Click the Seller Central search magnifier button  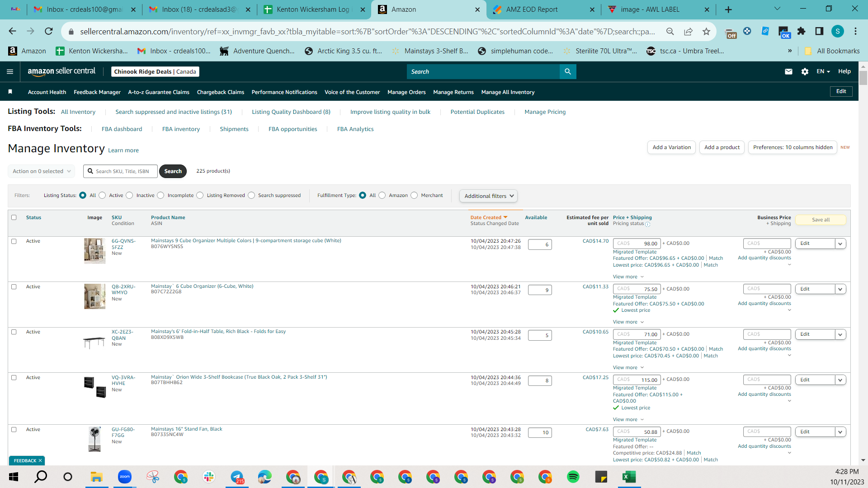coord(568,71)
